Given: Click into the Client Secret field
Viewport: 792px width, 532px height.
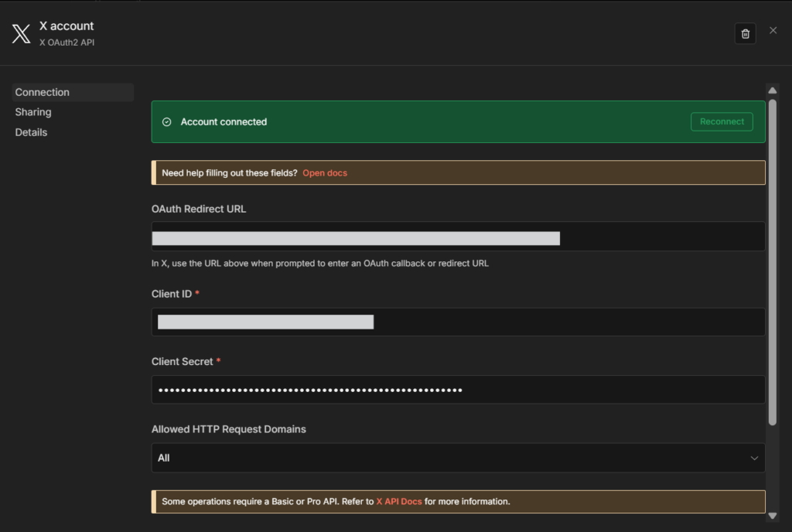Looking at the screenshot, I should point(458,390).
